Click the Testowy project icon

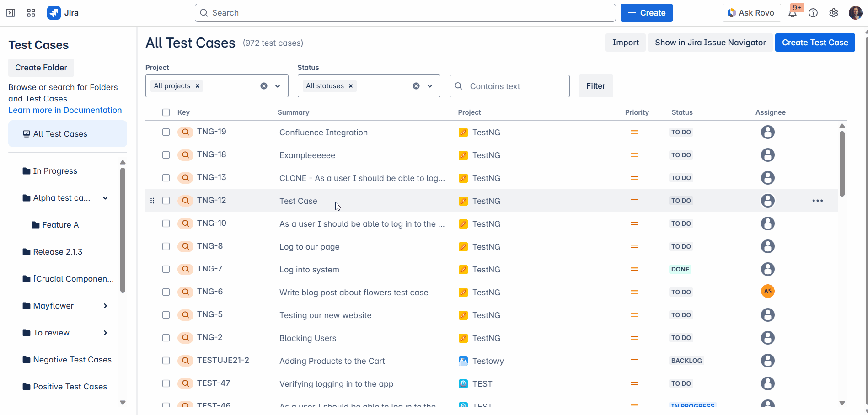463,361
